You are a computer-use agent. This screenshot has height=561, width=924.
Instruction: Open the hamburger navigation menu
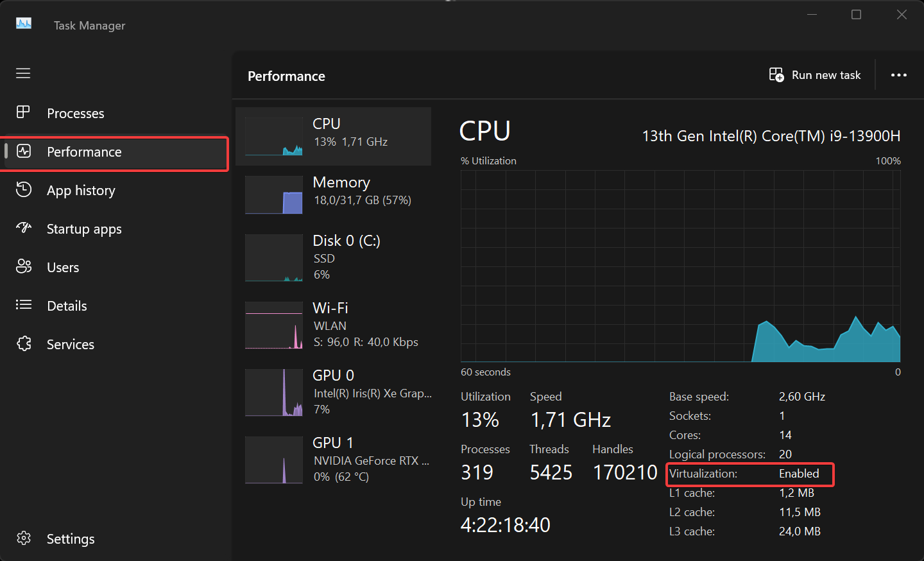click(x=23, y=73)
